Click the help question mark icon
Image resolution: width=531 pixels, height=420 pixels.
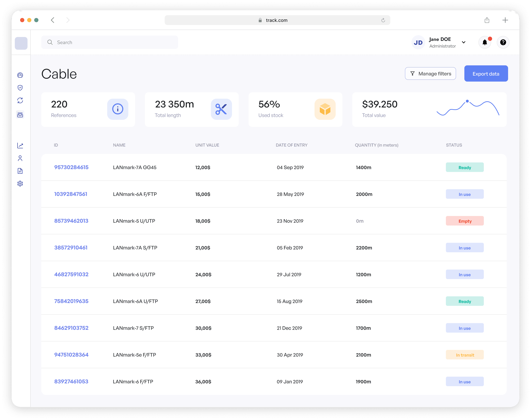coord(503,42)
